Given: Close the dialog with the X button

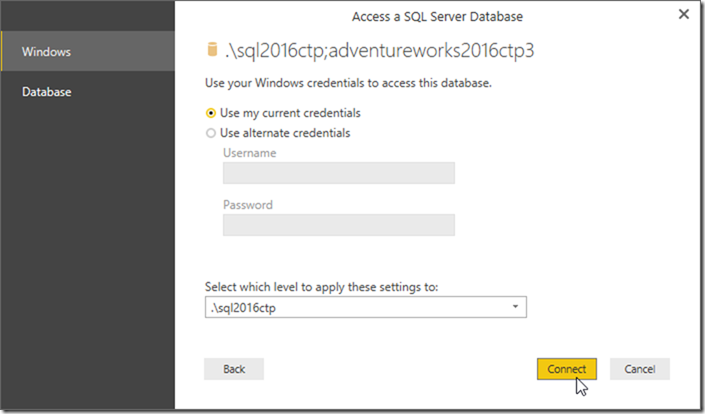Looking at the screenshot, I should click(684, 14).
